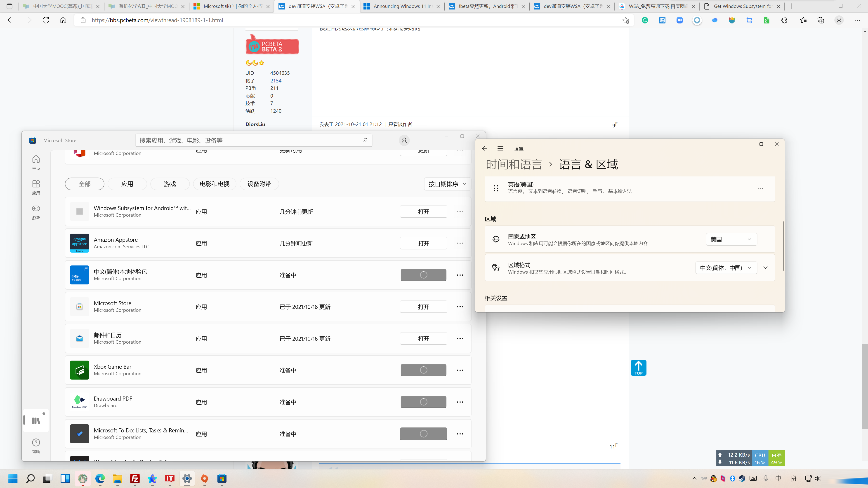868x488 pixels.
Task: Select the 游戏 games icon in Store sidebar
Action: coord(36,211)
